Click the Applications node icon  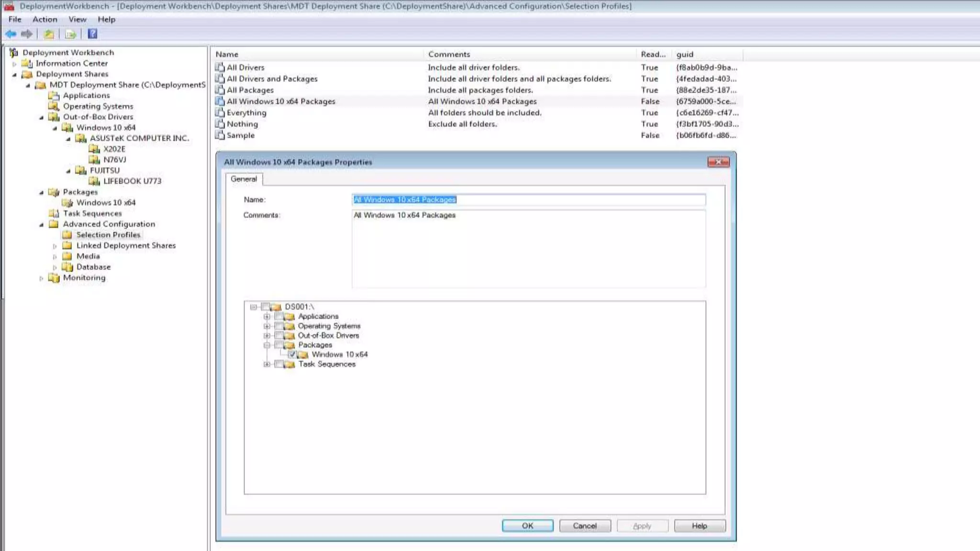point(54,96)
